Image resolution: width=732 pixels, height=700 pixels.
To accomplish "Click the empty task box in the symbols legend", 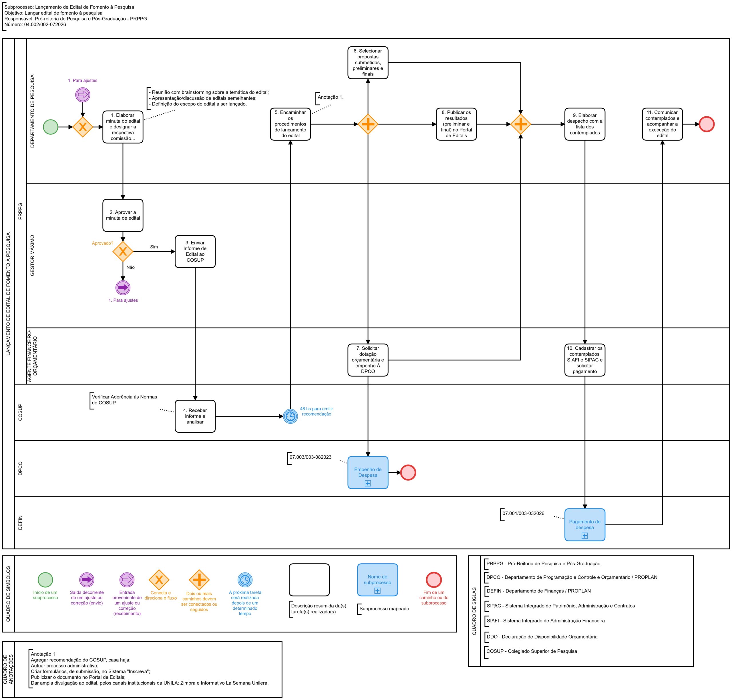I will tap(309, 580).
